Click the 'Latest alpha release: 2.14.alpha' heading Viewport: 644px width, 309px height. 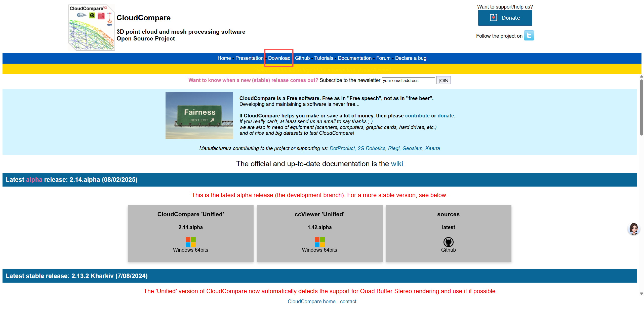pyautogui.click(x=71, y=180)
